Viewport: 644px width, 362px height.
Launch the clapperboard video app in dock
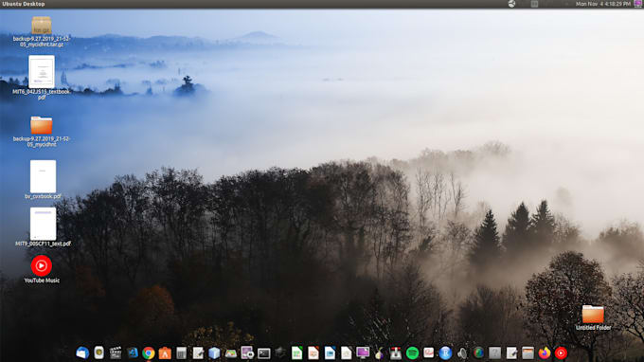(116, 353)
